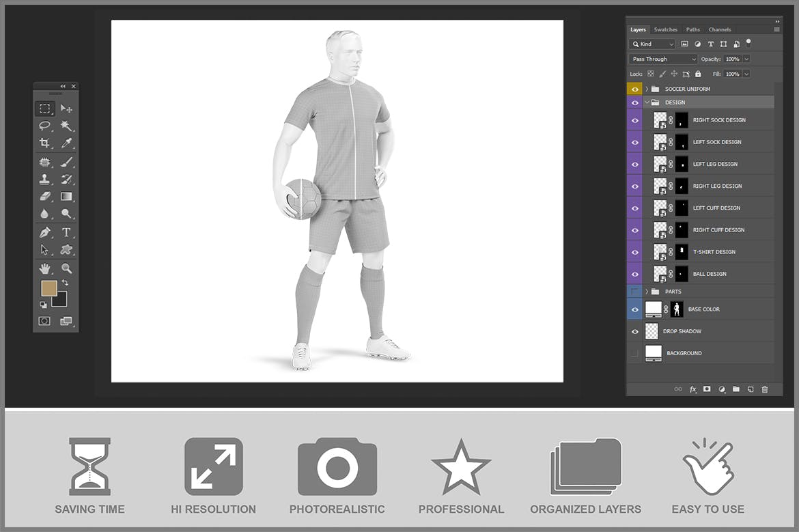799x532 pixels.
Task: Switch to the Channels tab
Action: (720, 29)
